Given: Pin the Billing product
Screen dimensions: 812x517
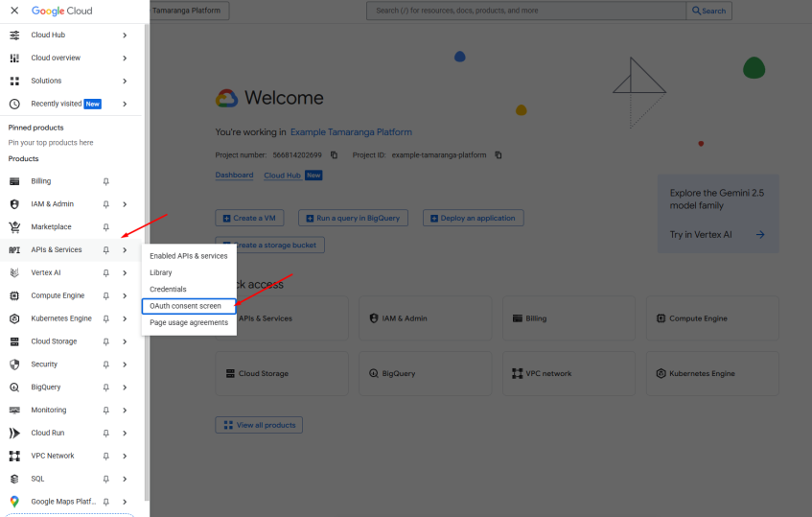Looking at the screenshot, I should click(x=106, y=181).
